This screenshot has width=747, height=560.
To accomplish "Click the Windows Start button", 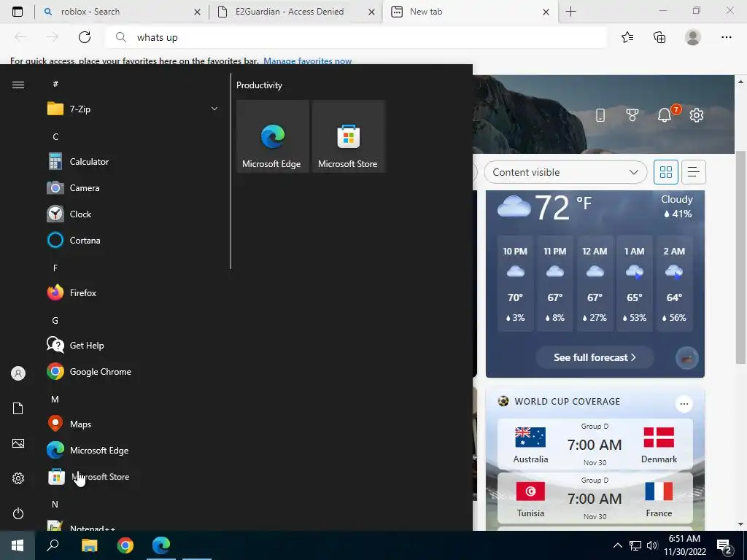I will 18,545.
